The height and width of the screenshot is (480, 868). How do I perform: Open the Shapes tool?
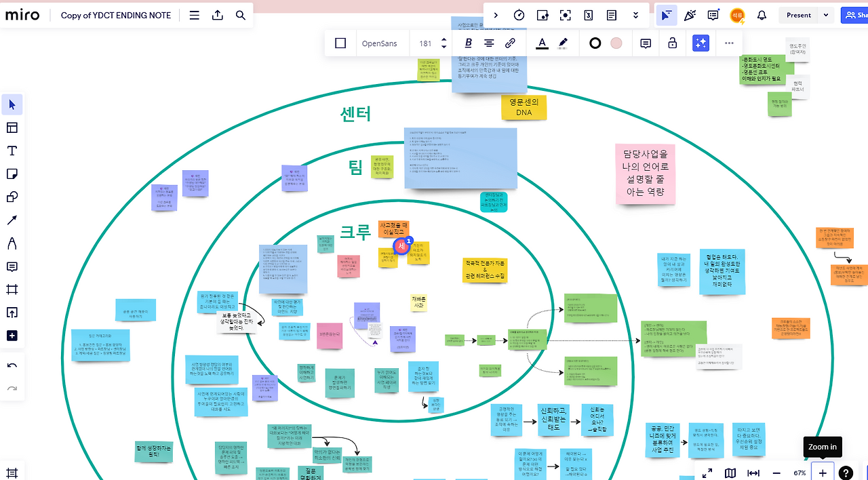pyautogui.click(x=12, y=197)
